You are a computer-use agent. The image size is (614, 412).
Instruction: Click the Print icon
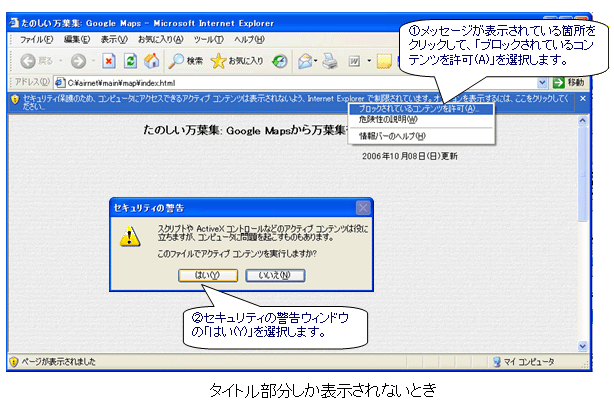(330, 61)
